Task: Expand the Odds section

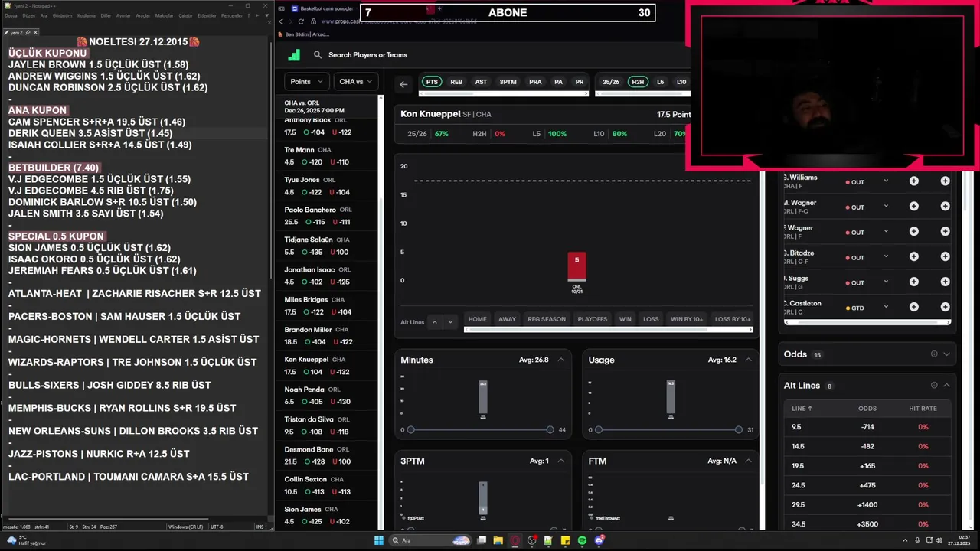Action: [946, 354]
